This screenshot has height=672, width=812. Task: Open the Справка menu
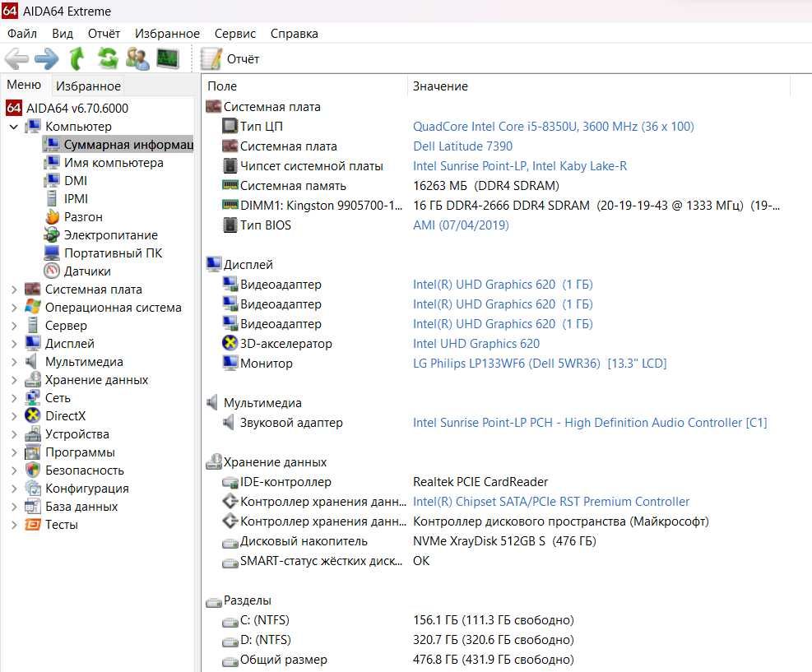click(x=295, y=34)
